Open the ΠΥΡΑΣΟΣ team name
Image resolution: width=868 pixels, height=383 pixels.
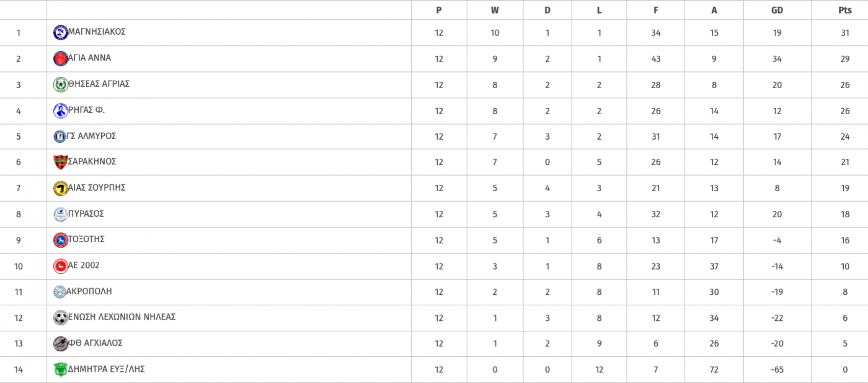[86, 214]
